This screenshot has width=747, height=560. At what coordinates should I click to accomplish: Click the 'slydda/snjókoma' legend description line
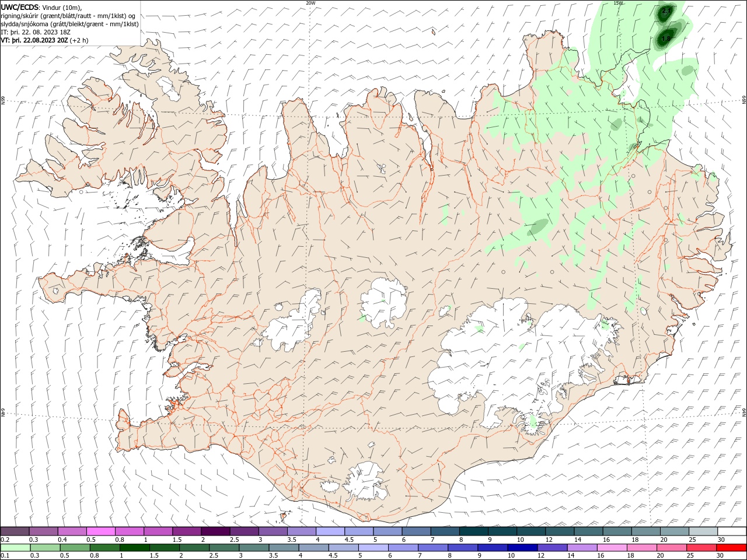point(70,24)
